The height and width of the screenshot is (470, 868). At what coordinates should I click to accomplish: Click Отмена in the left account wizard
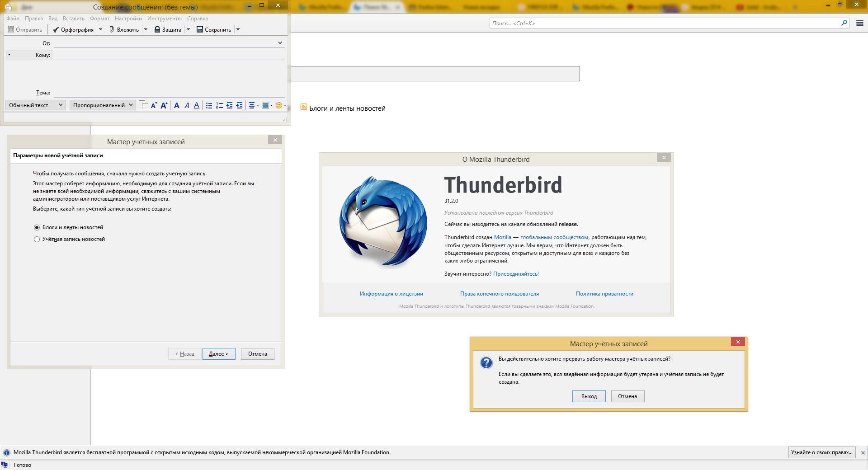(258, 354)
